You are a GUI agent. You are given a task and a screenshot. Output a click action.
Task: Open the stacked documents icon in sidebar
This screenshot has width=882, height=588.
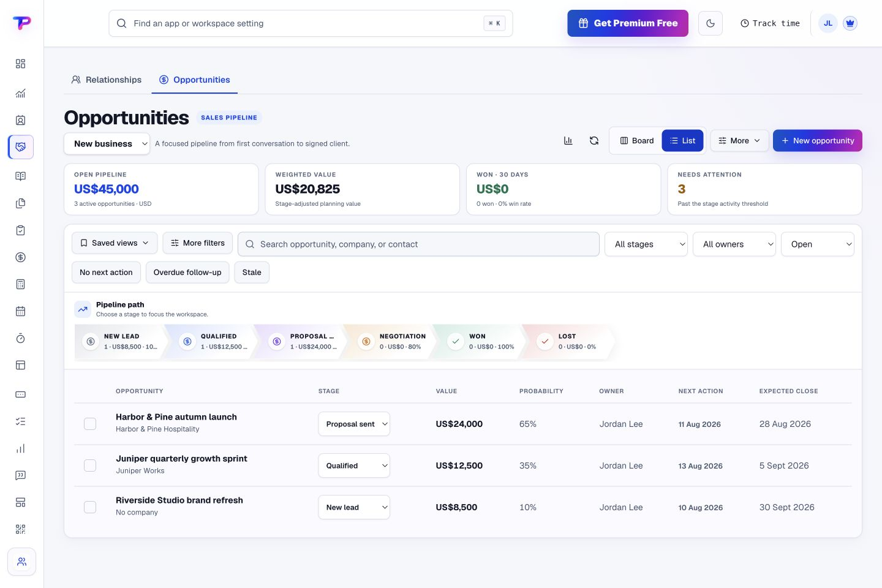(20, 203)
